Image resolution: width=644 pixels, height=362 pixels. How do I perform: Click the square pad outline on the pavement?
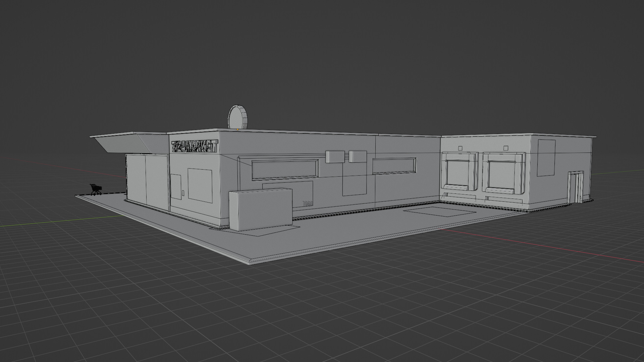(x=440, y=212)
